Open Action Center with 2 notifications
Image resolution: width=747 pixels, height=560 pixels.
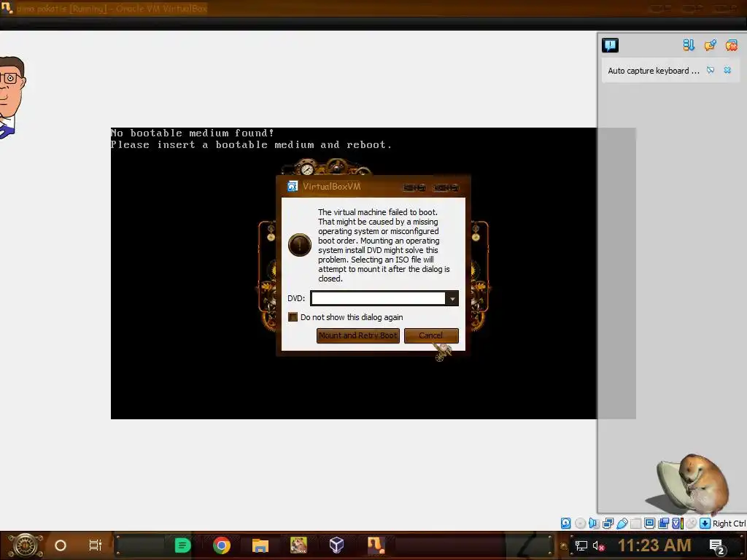pyautogui.click(x=718, y=547)
